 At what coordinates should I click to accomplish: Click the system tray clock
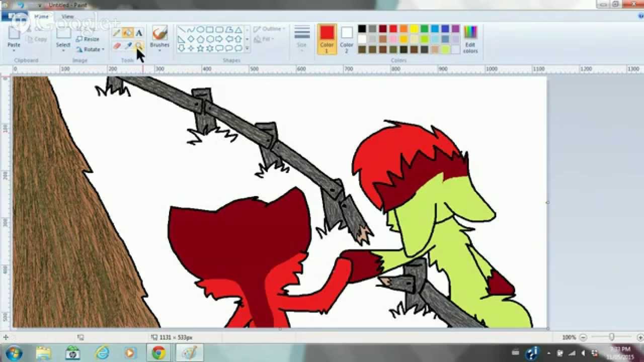(x=619, y=352)
